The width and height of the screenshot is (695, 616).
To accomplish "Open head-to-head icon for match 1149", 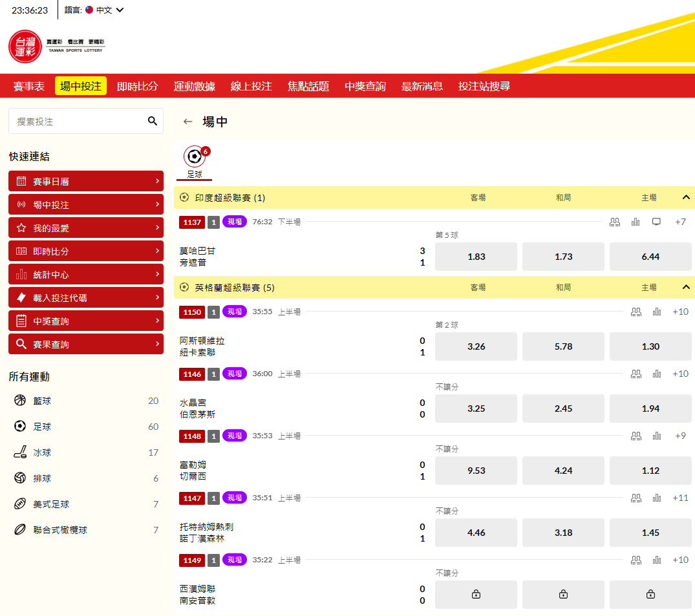I will 636,560.
